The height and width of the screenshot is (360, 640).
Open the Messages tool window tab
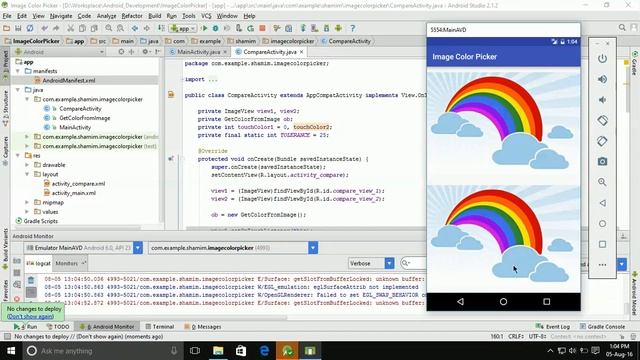tap(202, 327)
